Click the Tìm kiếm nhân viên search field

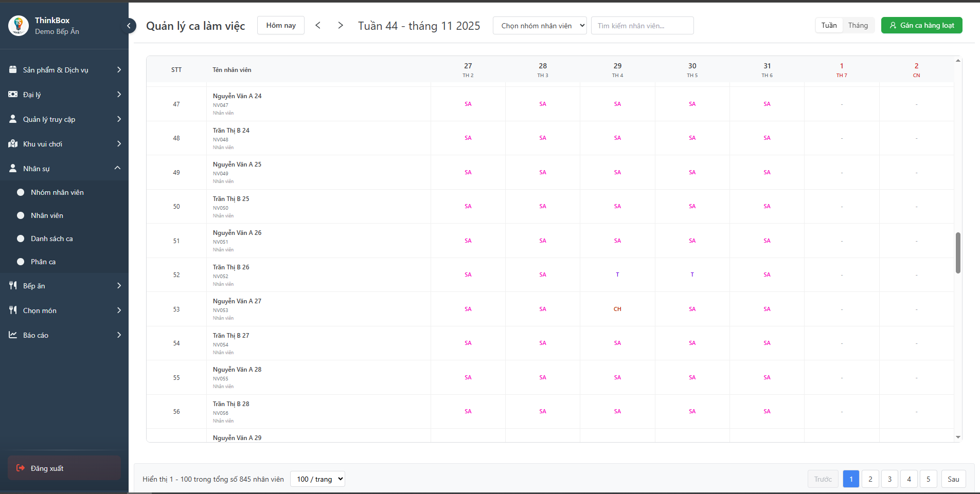642,26
